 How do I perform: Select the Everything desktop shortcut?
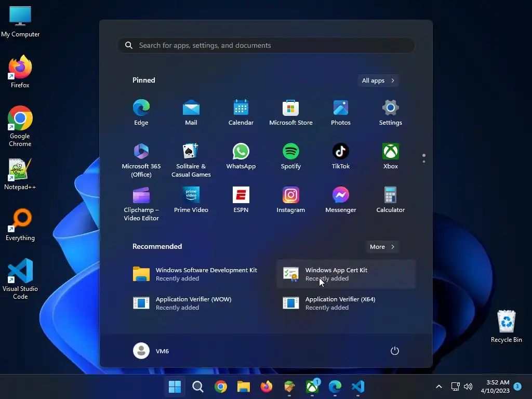tap(20, 224)
